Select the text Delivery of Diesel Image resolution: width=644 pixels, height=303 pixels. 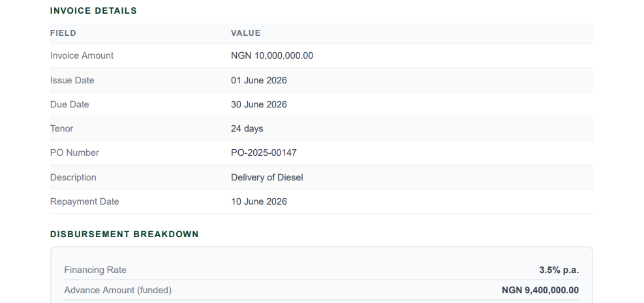click(x=267, y=177)
